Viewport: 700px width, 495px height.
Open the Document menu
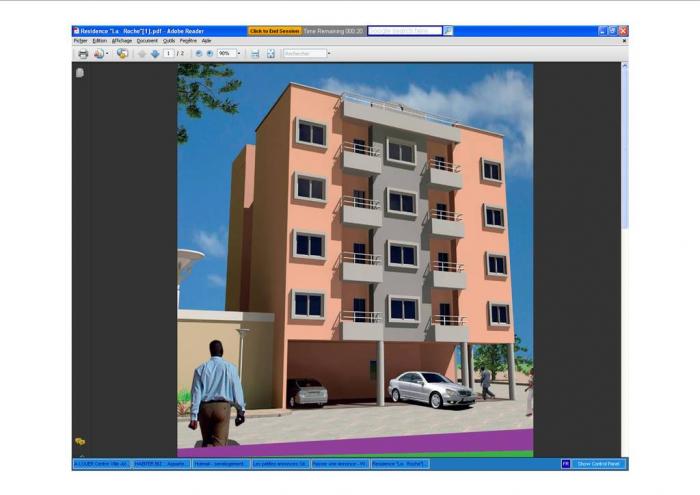[x=147, y=41]
